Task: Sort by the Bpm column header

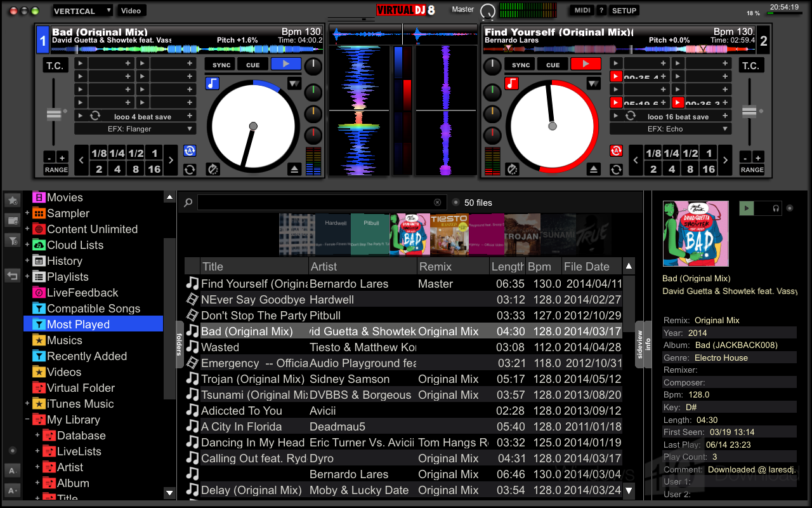Action: click(542, 267)
